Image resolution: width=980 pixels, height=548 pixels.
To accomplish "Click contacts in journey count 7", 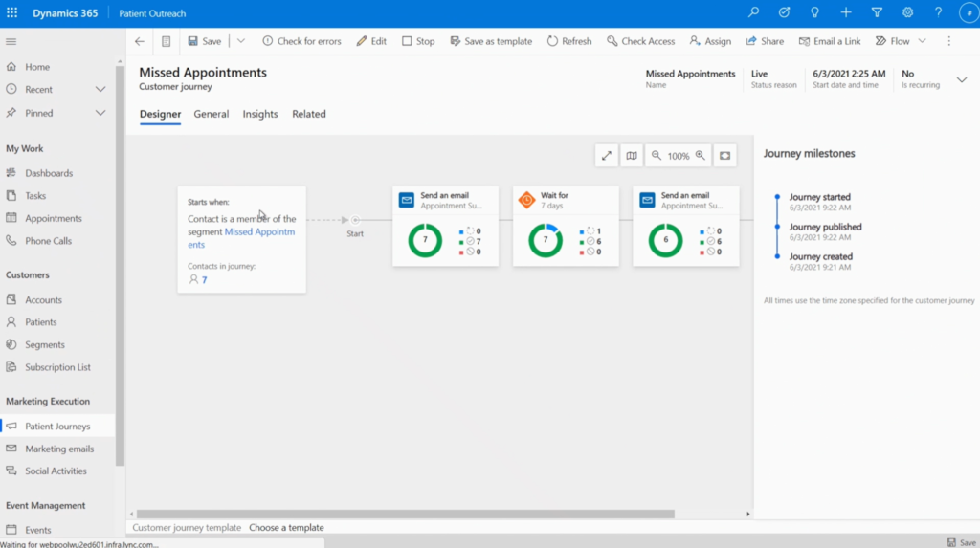I will (204, 280).
